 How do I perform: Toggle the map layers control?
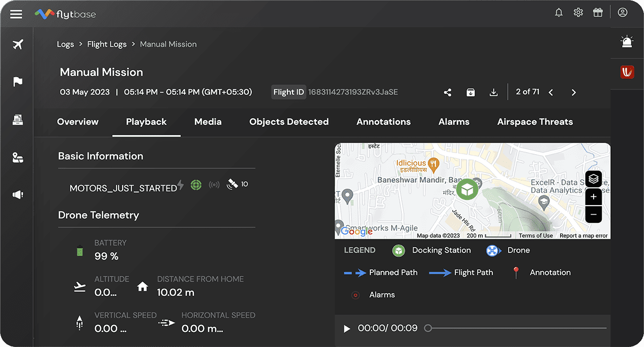[x=593, y=179]
